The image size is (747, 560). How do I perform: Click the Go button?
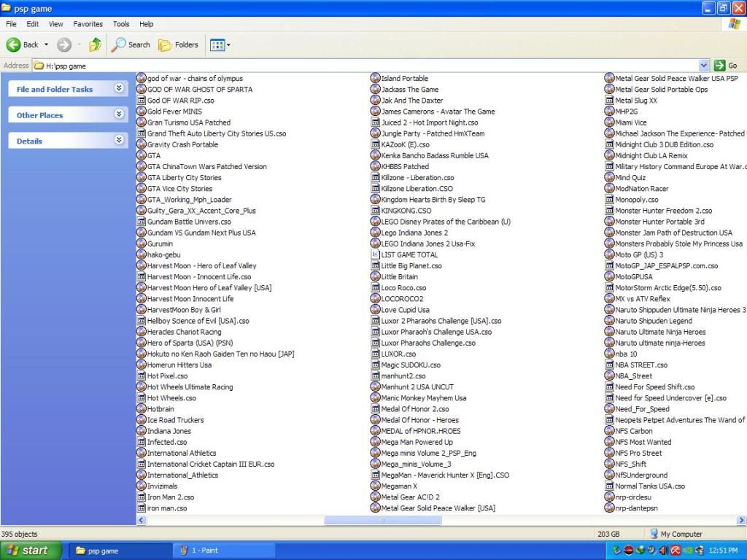727,66
